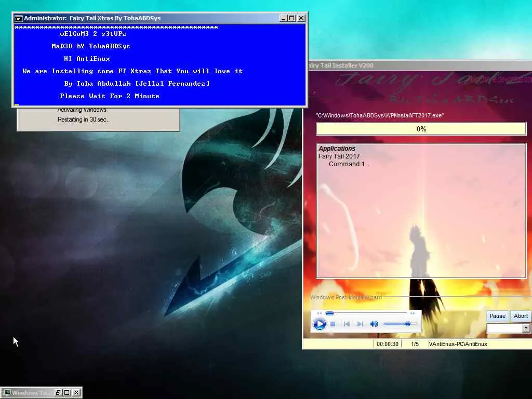Abort the Fairy Tail installation
Screen dimensions: 532x399
click(x=521, y=316)
